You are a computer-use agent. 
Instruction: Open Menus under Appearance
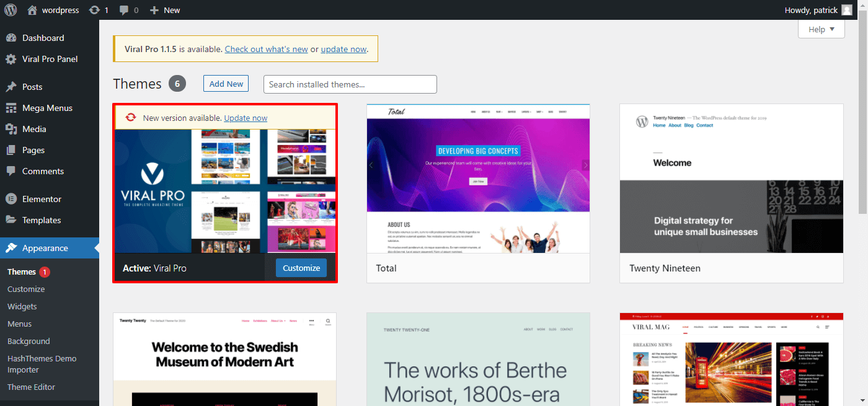click(20, 324)
